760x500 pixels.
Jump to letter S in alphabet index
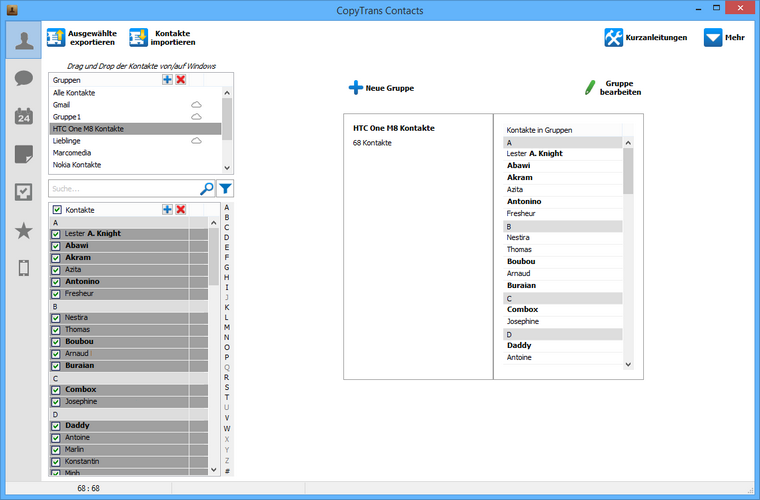click(226, 387)
